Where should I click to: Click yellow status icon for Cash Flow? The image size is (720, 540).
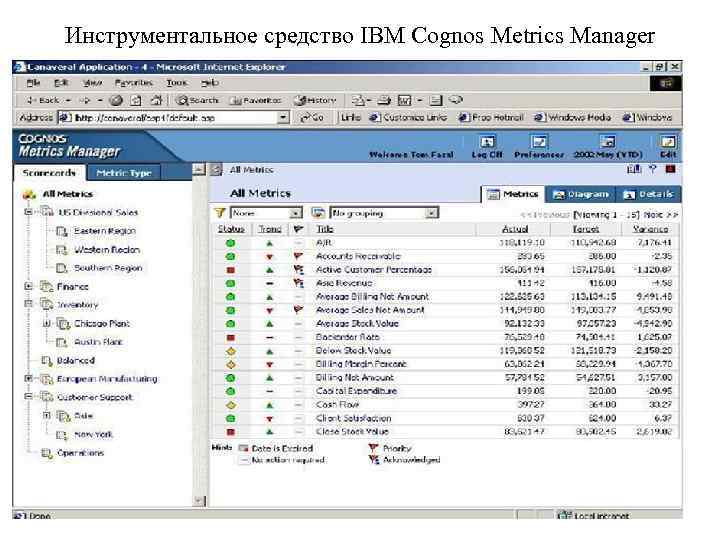click(x=231, y=405)
